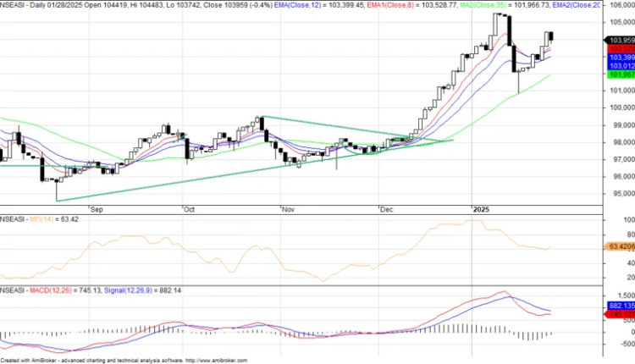Click the blue 103,399 EMA price tag
The width and height of the screenshot is (635, 364).
[x=621, y=56]
